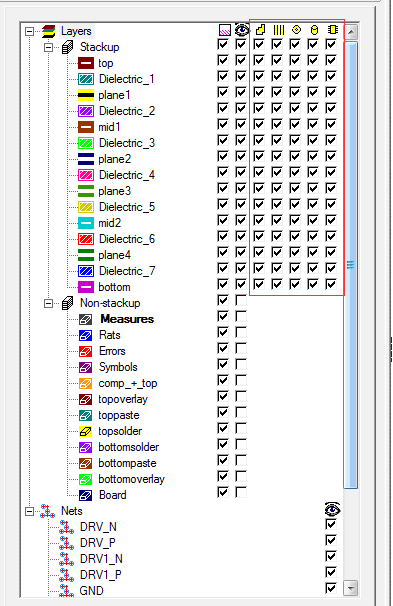Select the Dielectric_5 layer name
The image size is (393, 606).
[x=127, y=207]
